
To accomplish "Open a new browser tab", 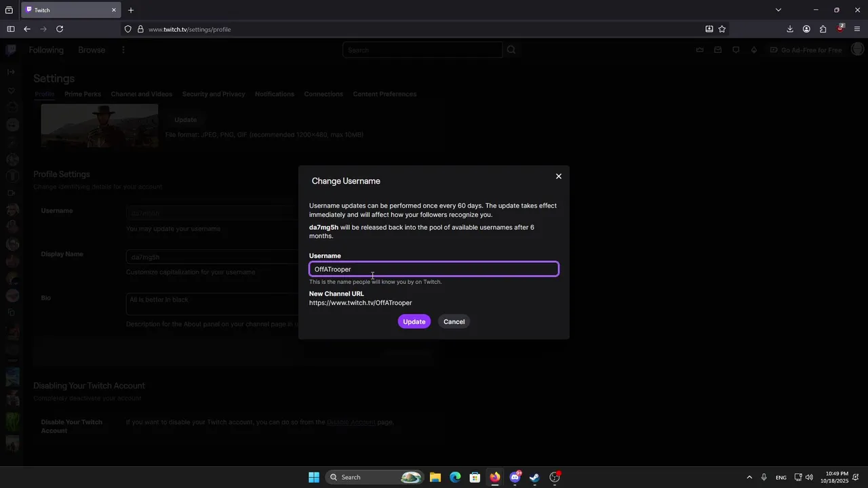I will pos(131,10).
